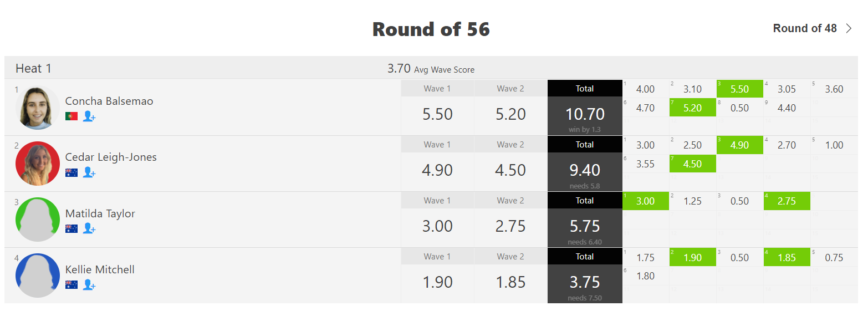
Task: Click the Australian flag under Cedar Leigh-Jones
Action: coord(72,172)
